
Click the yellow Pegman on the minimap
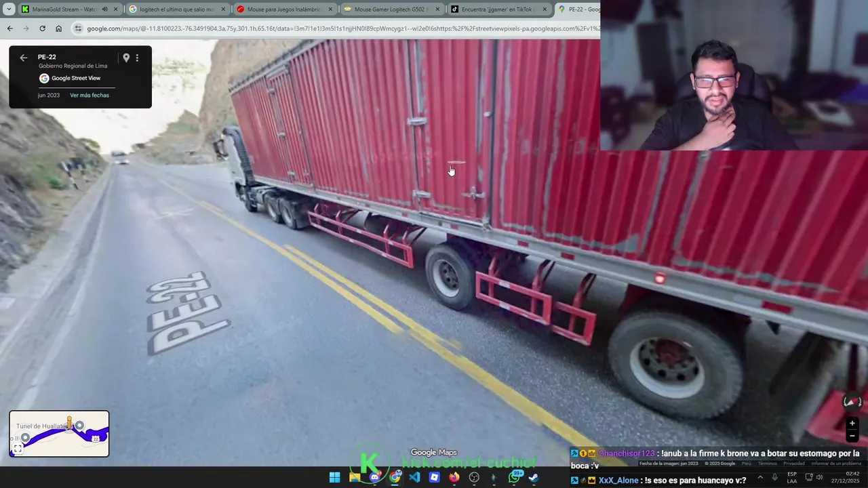[x=68, y=424]
